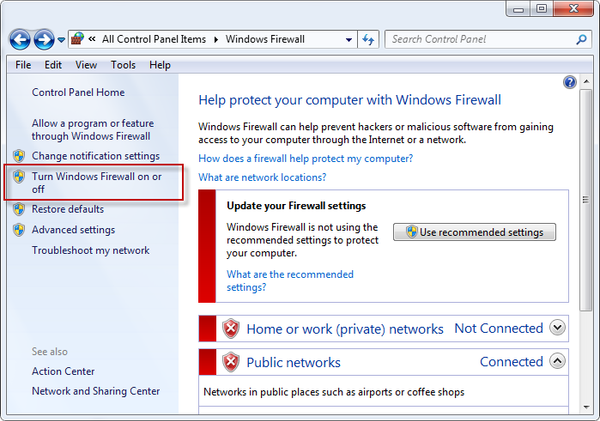Click red shield beside Home or work networks

pos(231,329)
